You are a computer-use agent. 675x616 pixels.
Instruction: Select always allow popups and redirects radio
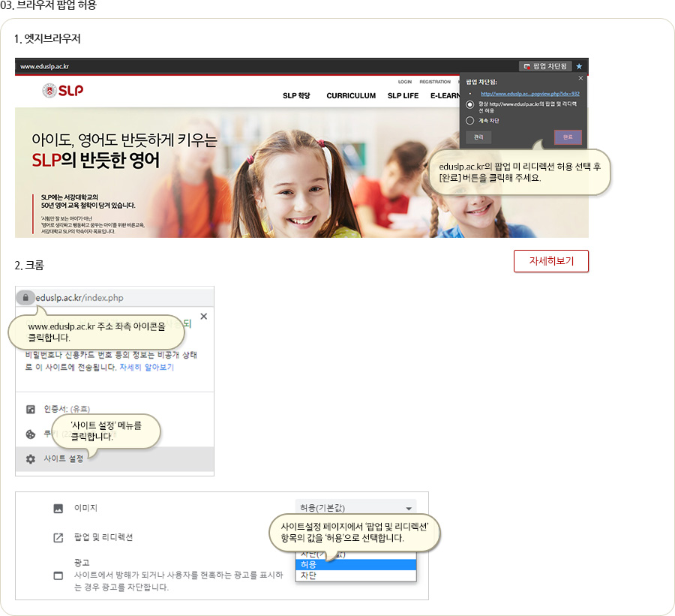click(x=469, y=105)
